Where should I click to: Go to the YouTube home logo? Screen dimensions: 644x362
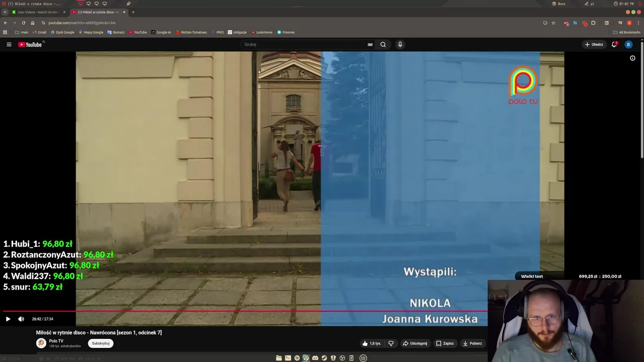click(31, 44)
